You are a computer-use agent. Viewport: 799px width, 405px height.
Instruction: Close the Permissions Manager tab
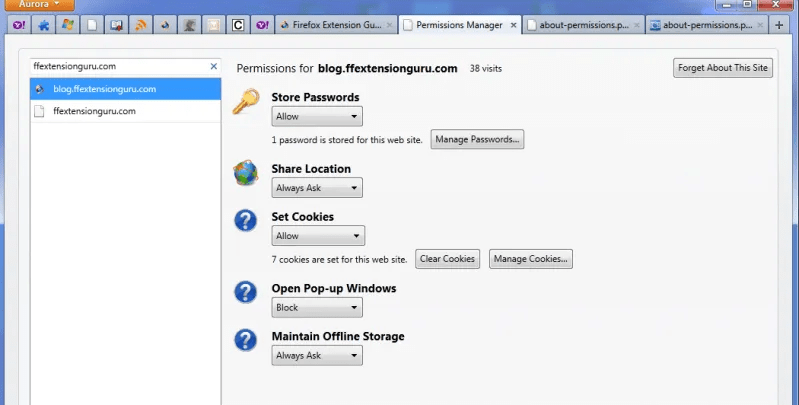(x=513, y=25)
